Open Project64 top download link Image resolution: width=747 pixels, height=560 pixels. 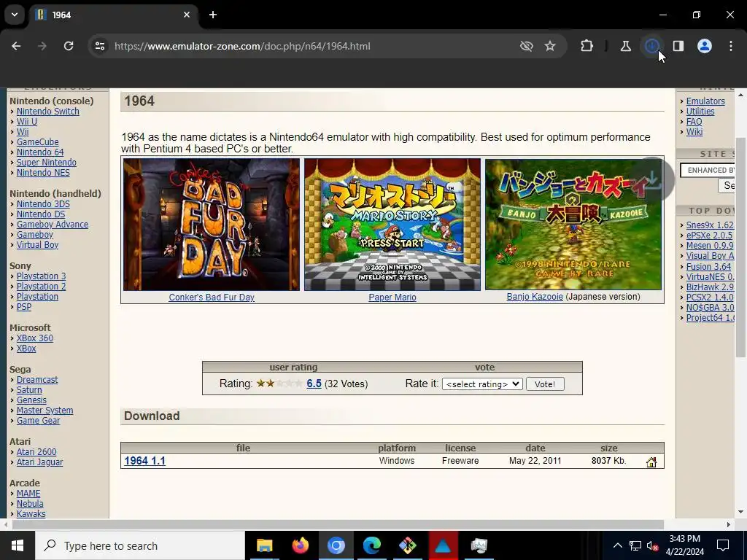pos(710,318)
